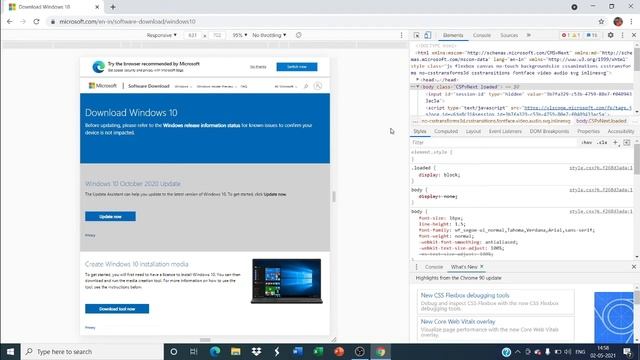The width and height of the screenshot is (640, 360).
Task: Click the viewport width input field
Action: tap(193, 36)
